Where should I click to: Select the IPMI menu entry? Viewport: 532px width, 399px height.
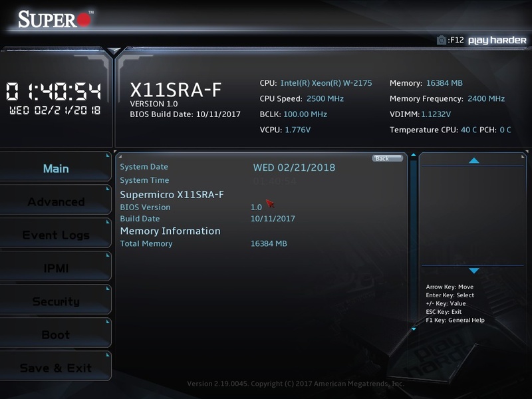point(56,267)
